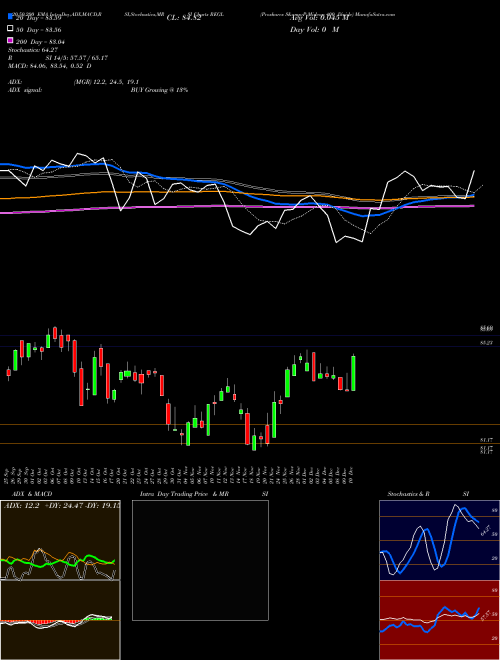This screenshot has height=660, width=500.
Task: Open the MACD histogram mini chart
Action: click(60, 620)
